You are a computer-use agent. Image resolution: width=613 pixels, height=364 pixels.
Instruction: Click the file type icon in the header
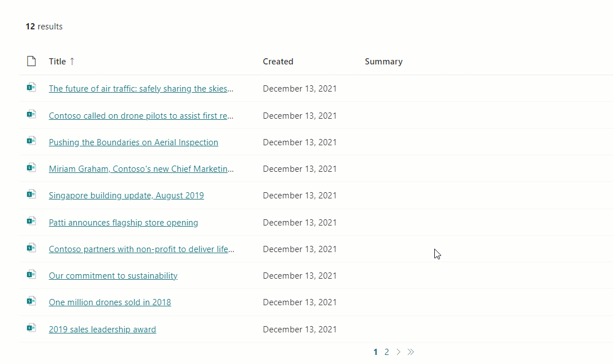coord(31,61)
